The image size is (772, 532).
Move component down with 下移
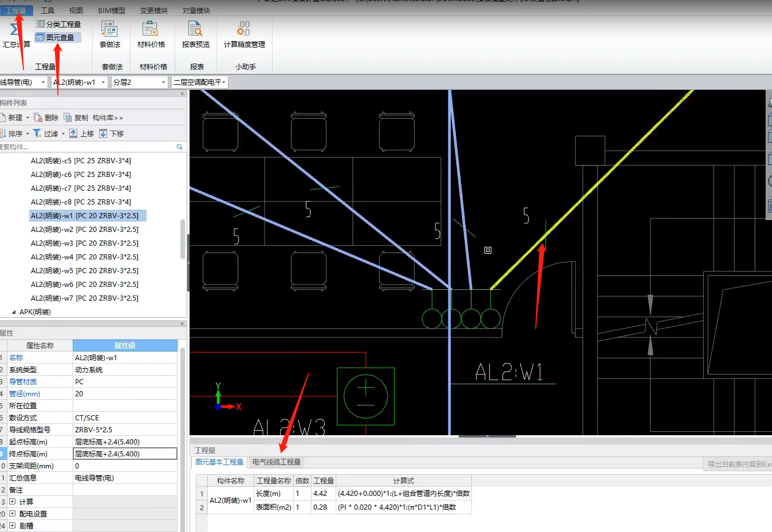coord(112,134)
